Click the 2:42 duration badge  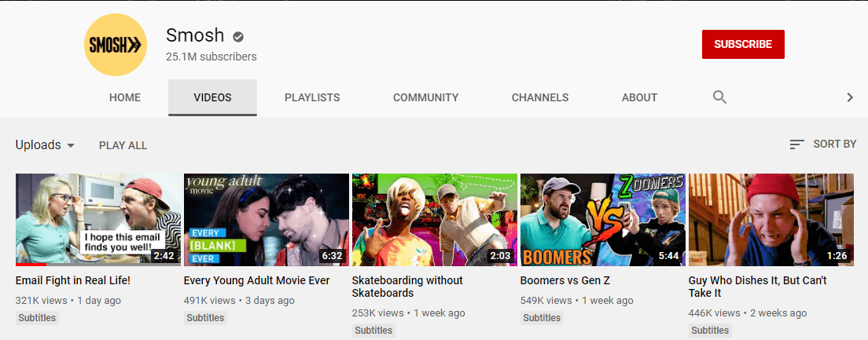[x=164, y=256]
